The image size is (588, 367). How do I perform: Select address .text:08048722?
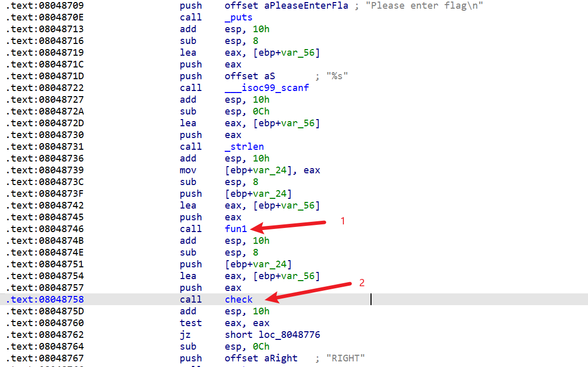point(45,87)
